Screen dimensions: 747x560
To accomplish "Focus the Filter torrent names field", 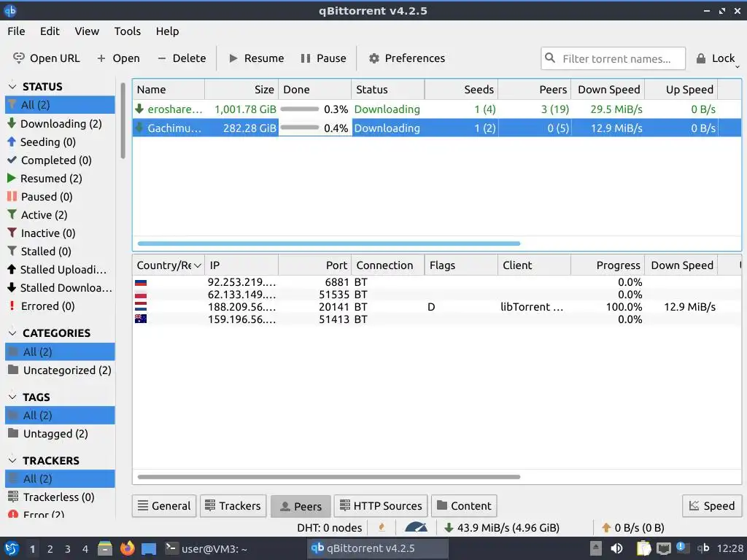I will pos(613,58).
